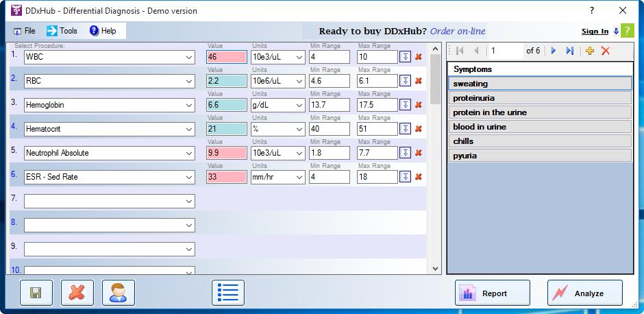Open the empty procedure dropdown in row 8
Viewport: 644px width, 314px height.
[189, 226]
